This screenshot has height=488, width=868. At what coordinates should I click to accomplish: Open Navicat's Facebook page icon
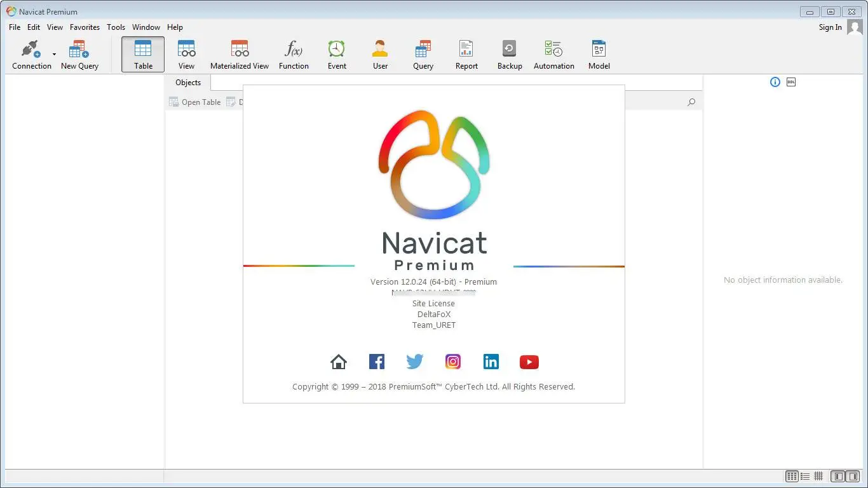coord(377,362)
